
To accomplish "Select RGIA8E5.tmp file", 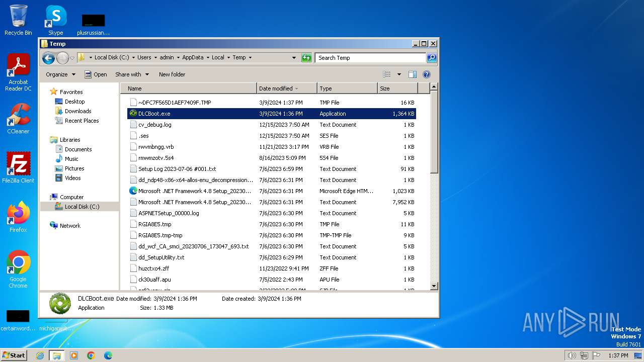I will click(272, 224).
